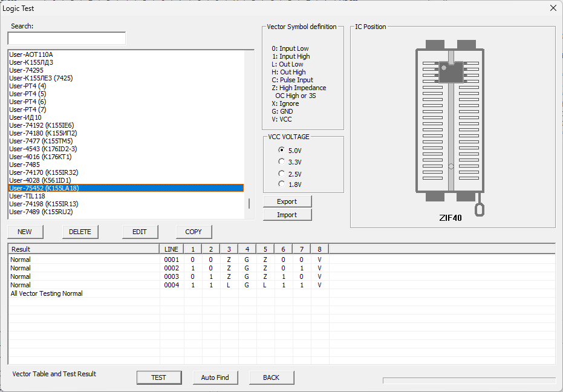The width and height of the screenshot is (563, 392).
Task: Click the Result column header
Action: [x=83, y=249]
